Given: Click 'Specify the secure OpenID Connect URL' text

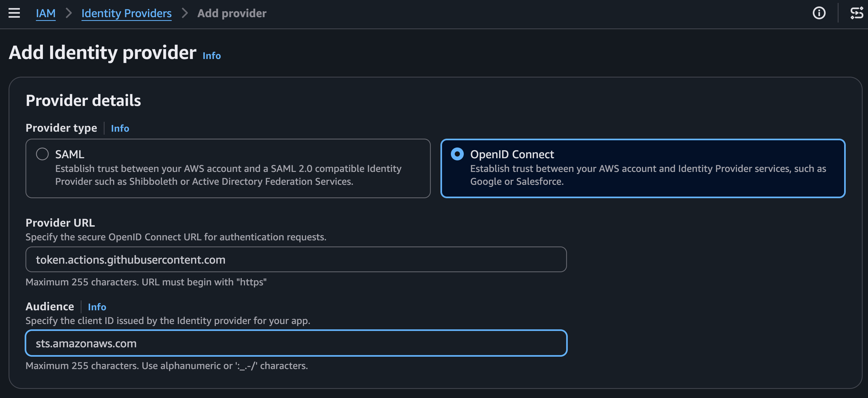Looking at the screenshot, I should 176,237.
